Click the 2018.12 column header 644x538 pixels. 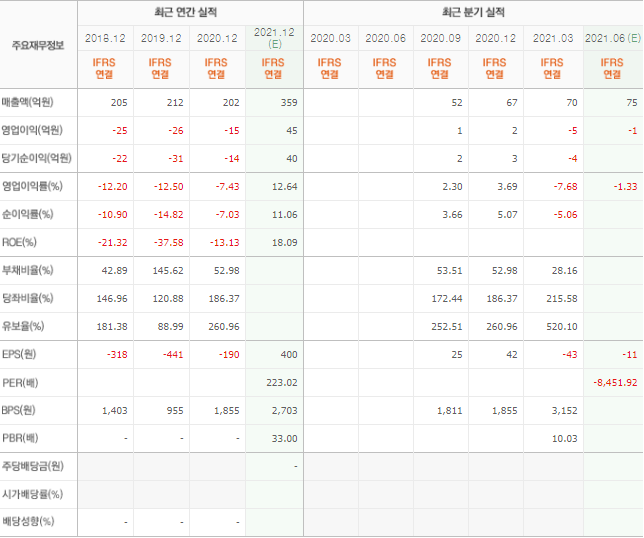point(105,38)
